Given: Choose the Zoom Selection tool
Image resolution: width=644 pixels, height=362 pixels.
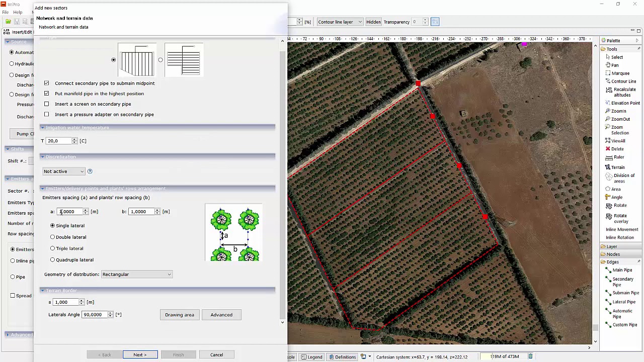Looking at the screenshot, I should pyautogui.click(x=619, y=130).
